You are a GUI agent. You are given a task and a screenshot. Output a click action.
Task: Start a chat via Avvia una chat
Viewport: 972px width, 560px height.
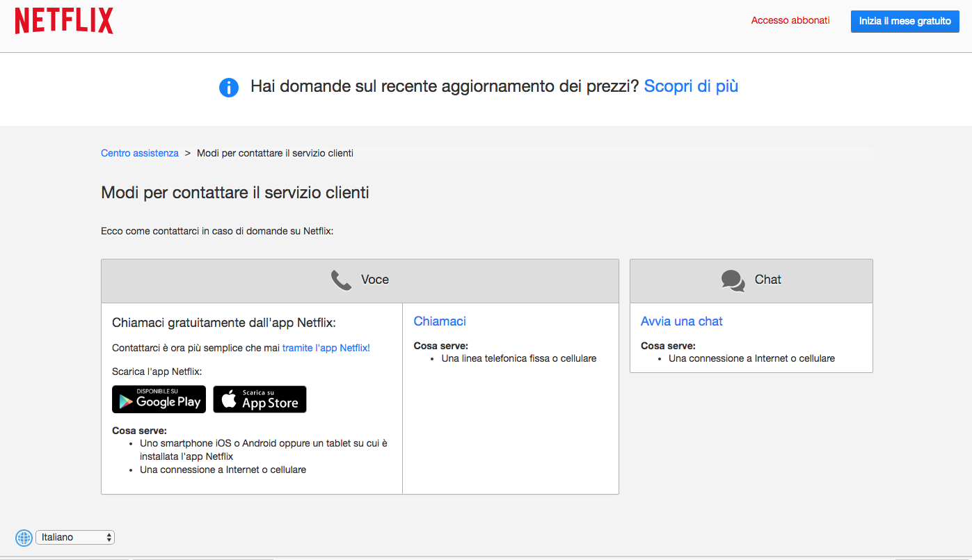click(x=682, y=321)
